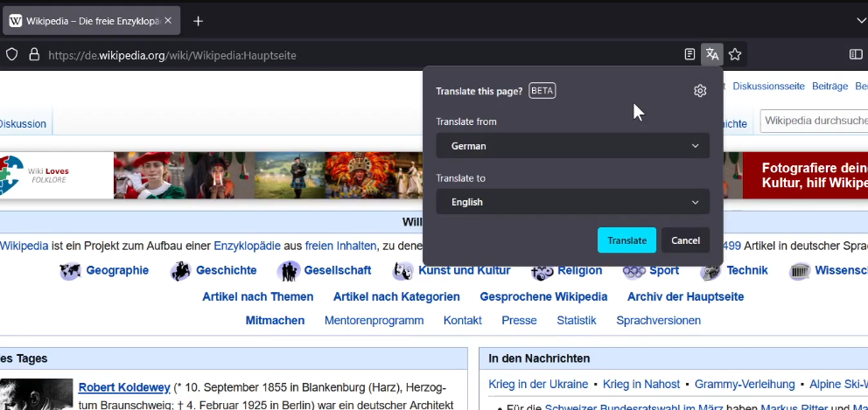Click the Fotografiere deine Kultur red banner
Image resolution: width=868 pixels, height=410 pixels.
pyautogui.click(x=806, y=176)
